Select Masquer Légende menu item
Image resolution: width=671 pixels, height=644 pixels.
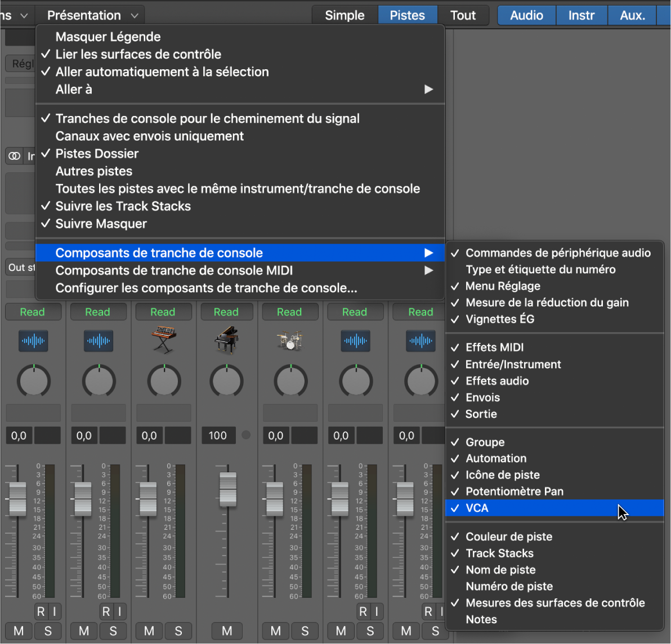click(240, 37)
